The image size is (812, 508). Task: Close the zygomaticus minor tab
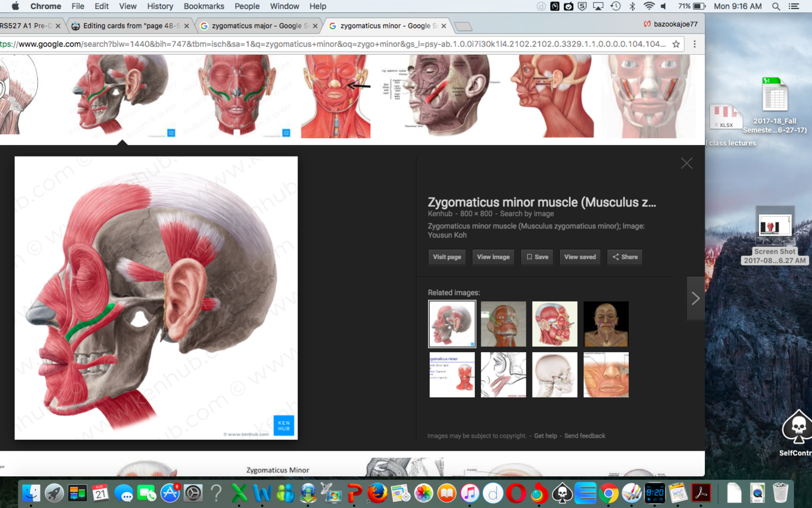[444, 26]
